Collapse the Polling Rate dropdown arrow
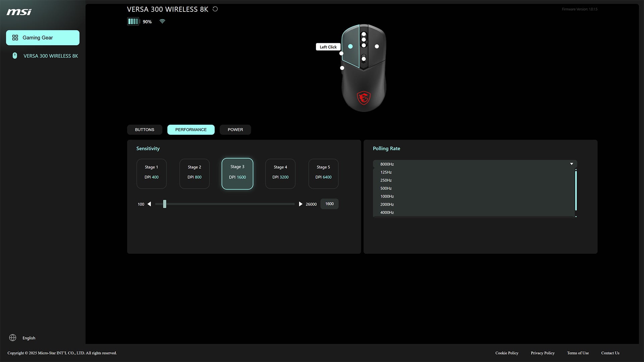Image resolution: width=644 pixels, height=362 pixels. pyautogui.click(x=572, y=164)
